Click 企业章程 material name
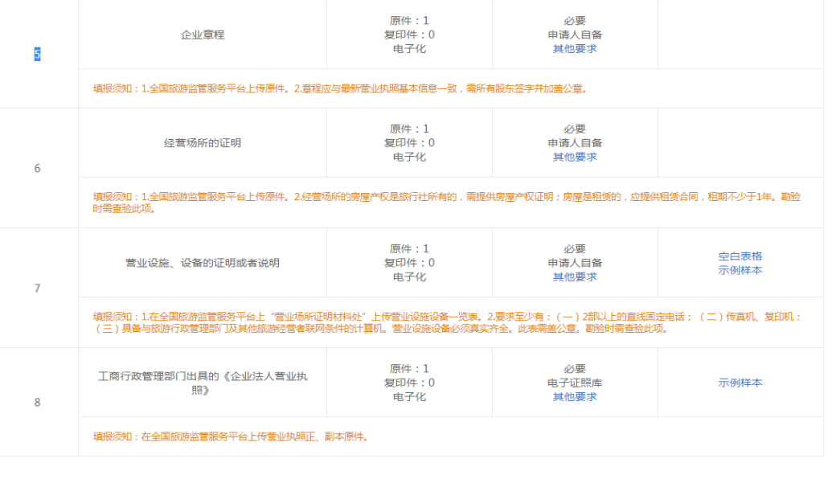Screen dimensions: 840x504 tap(203, 35)
